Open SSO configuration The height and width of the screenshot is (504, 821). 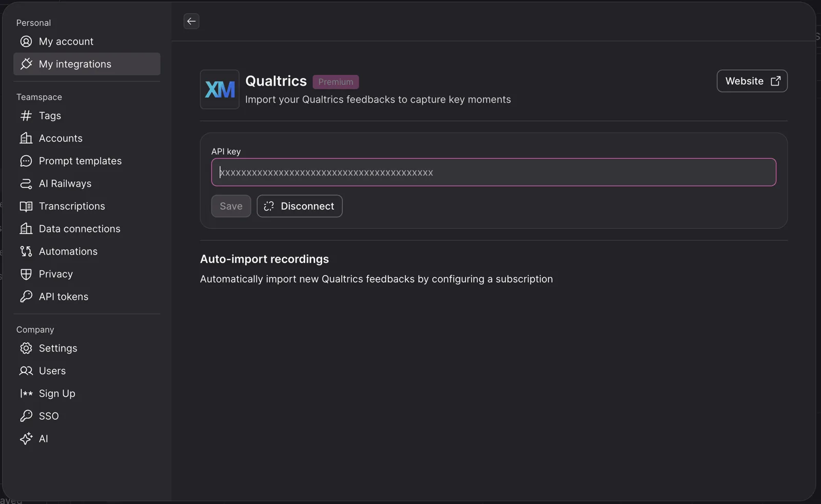pyautogui.click(x=87, y=416)
